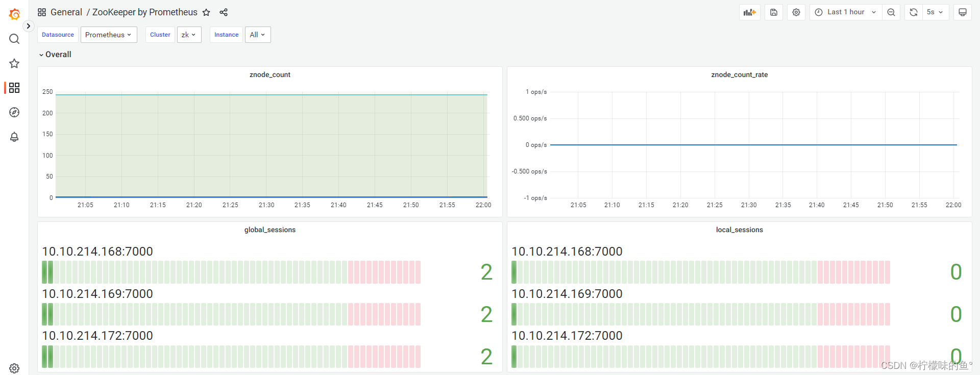
Task: Collapse the Overall row
Action: 55,55
